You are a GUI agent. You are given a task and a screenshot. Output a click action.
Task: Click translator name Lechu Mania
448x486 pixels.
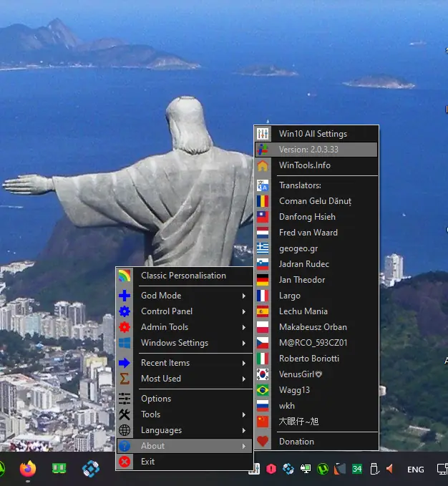pyautogui.click(x=303, y=311)
